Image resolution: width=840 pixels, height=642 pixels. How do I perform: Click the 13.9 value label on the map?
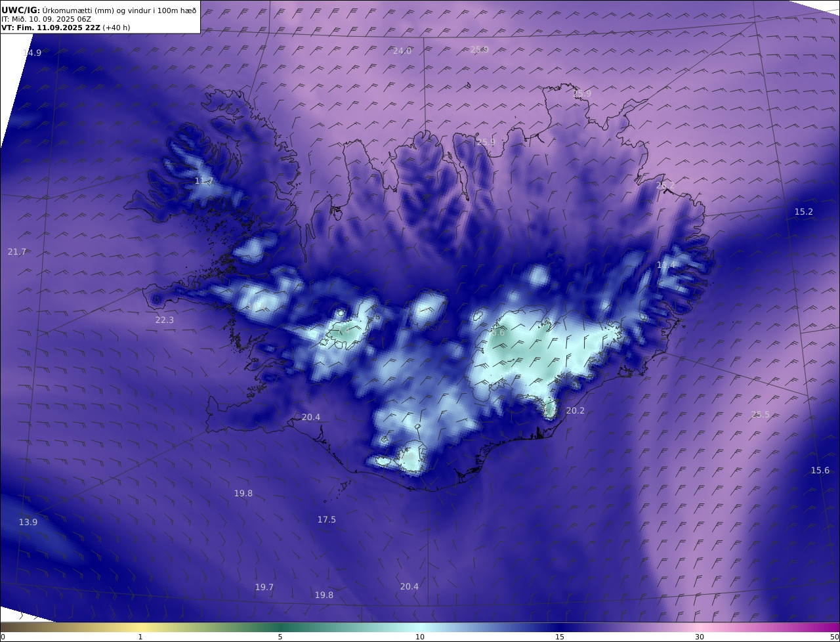[x=28, y=523]
